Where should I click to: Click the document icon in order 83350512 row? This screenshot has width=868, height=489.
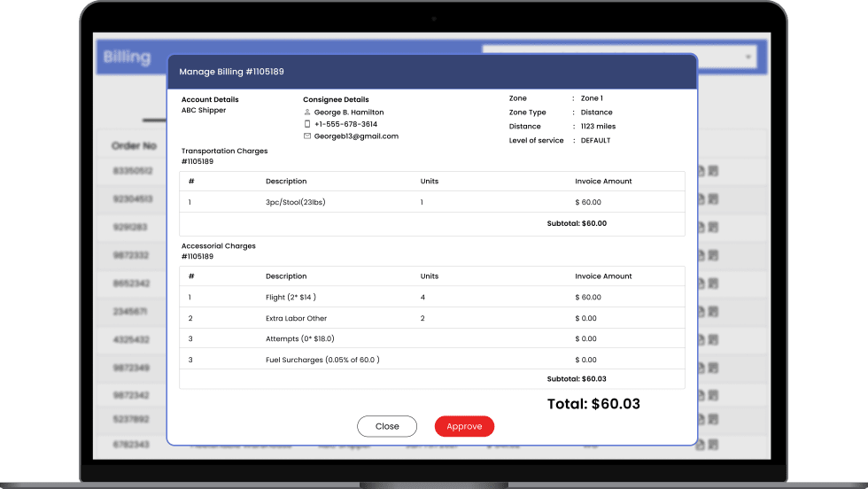tap(701, 171)
